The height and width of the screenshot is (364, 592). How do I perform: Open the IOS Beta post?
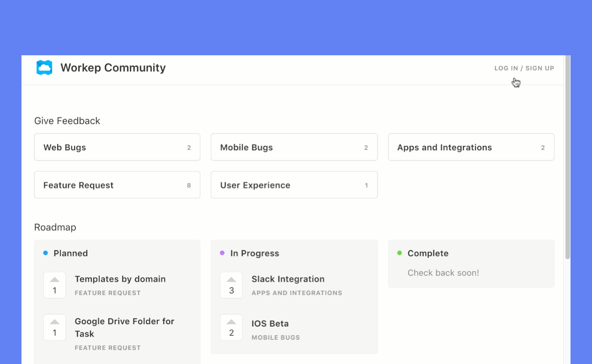[270, 323]
